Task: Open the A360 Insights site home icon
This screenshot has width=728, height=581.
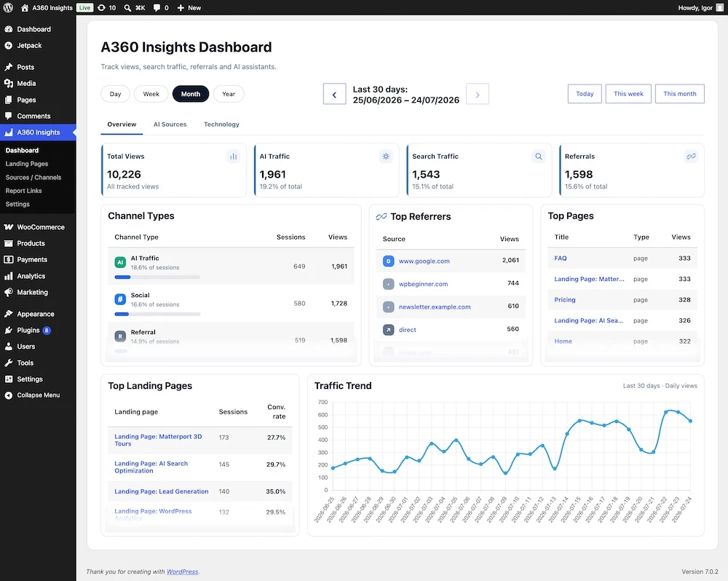Action: 25,7
